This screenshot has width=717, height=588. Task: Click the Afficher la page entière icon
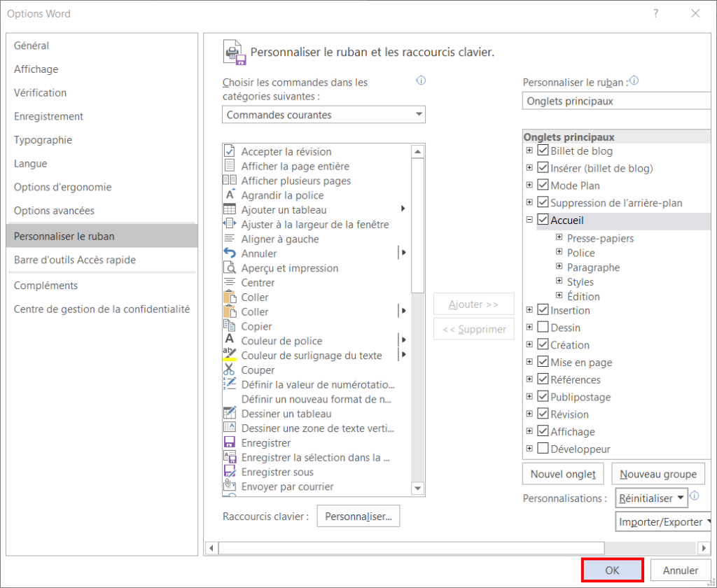[x=230, y=166]
